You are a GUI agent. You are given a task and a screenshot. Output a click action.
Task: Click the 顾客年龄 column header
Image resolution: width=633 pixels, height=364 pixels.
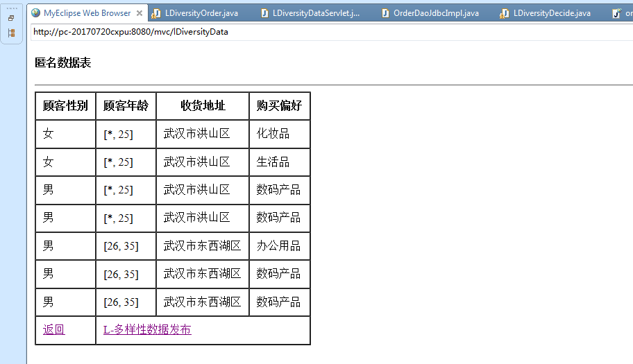126,106
